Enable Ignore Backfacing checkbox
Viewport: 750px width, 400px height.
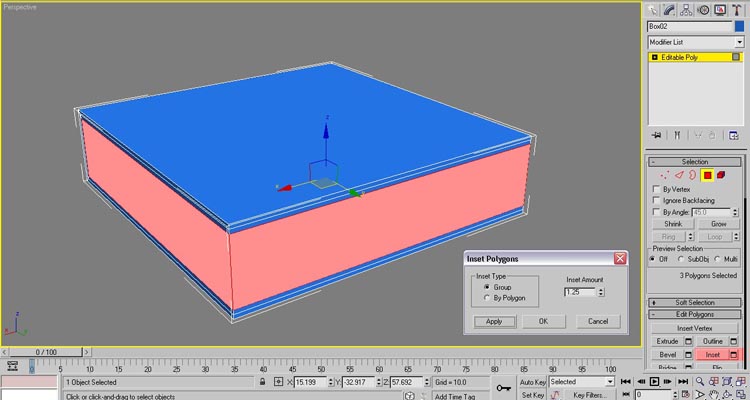pos(656,201)
